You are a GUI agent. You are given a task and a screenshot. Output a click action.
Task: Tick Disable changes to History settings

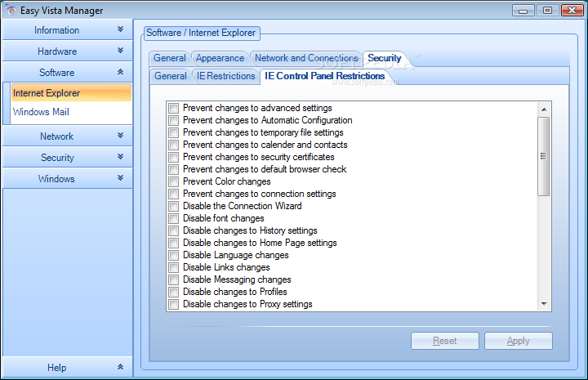point(173,230)
